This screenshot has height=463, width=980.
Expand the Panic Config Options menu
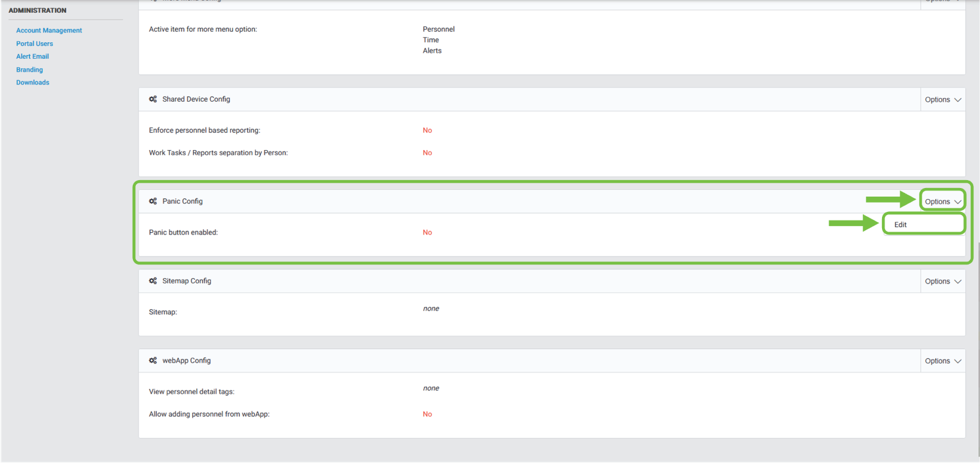click(943, 201)
